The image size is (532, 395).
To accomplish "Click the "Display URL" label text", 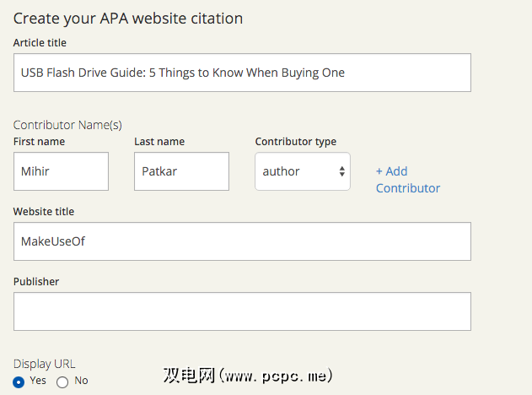I will pyautogui.click(x=44, y=364).
